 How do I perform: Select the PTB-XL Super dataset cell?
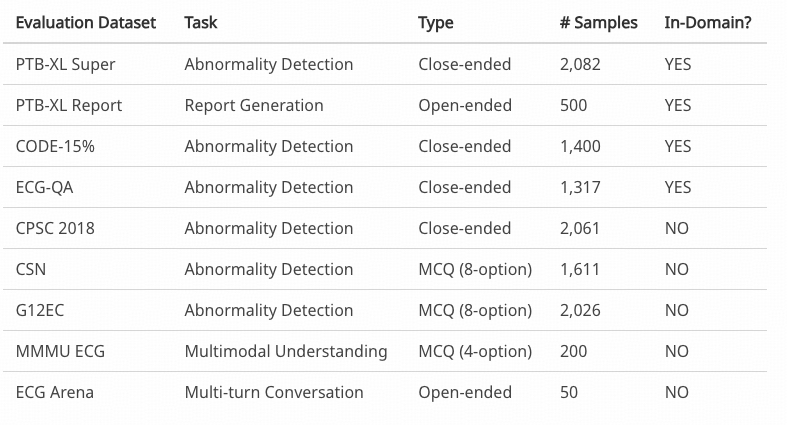pyautogui.click(x=66, y=64)
